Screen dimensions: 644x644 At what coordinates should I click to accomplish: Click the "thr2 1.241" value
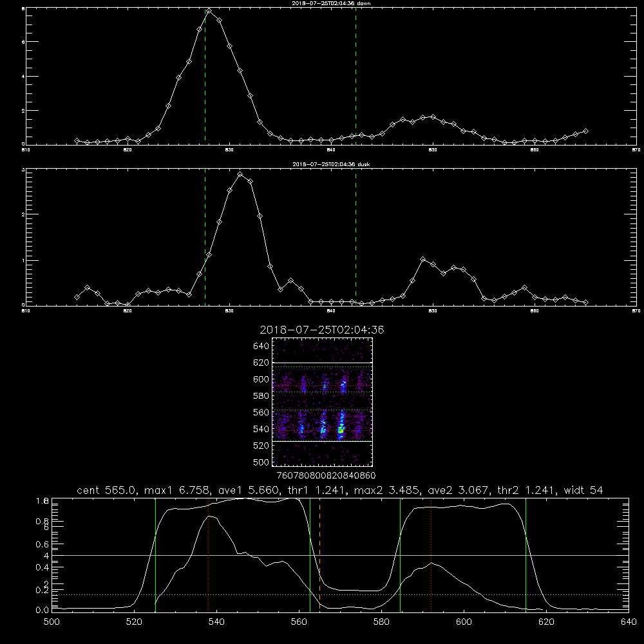tap(527, 490)
